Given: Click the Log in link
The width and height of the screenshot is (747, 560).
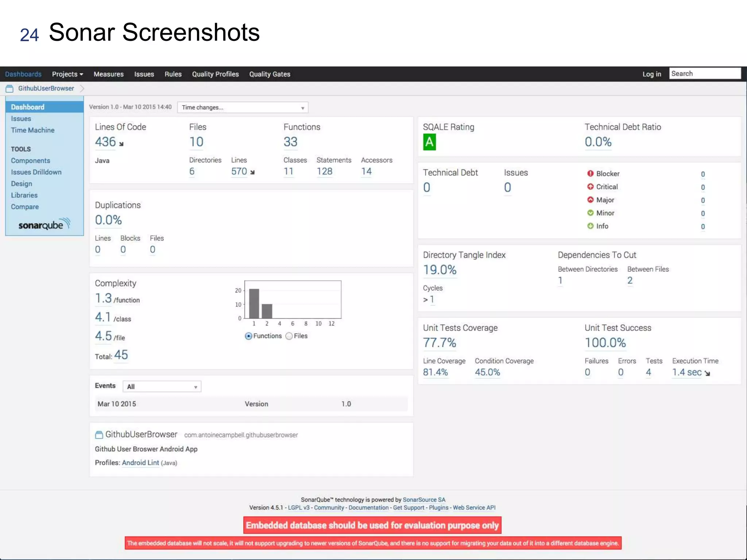Looking at the screenshot, I should coord(652,74).
